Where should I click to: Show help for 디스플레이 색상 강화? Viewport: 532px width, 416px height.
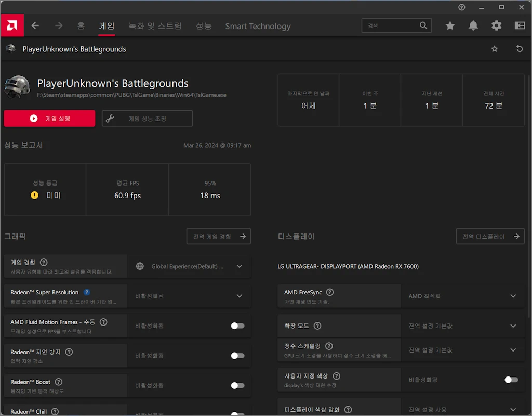click(348, 410)
